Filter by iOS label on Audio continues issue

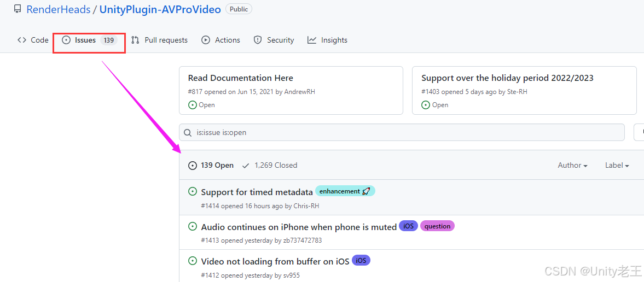point(408,226)
